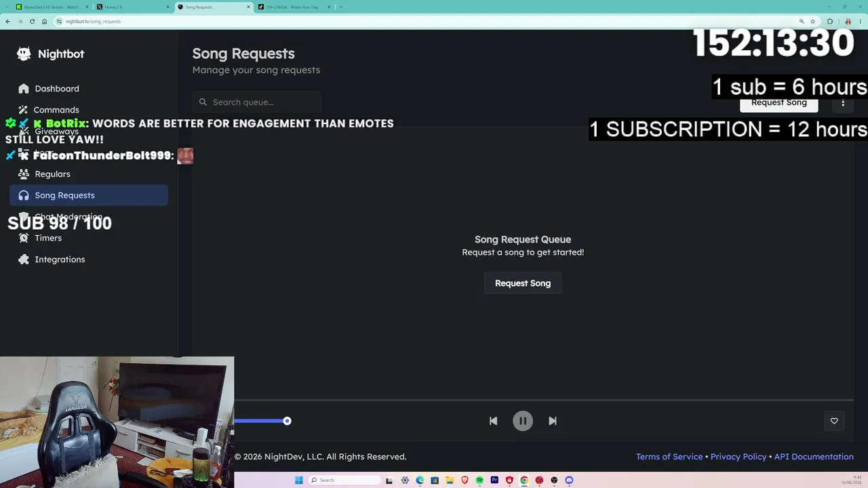Select Song Requests in the sidebar

tap(89, 195)
